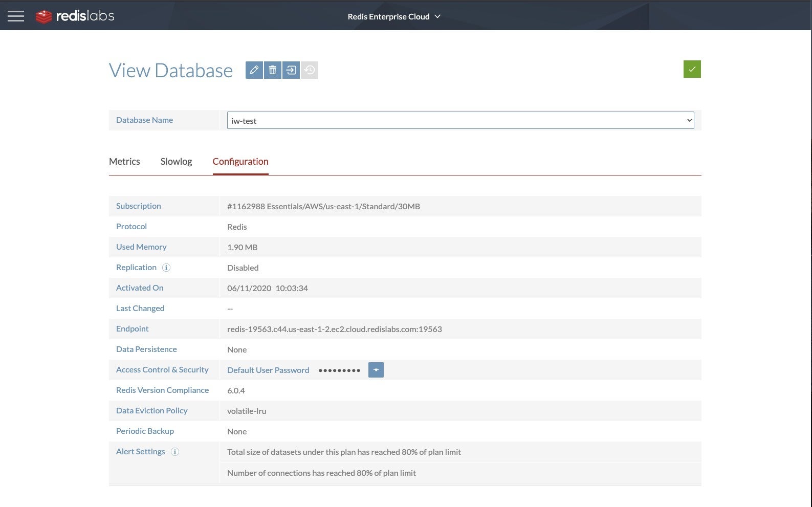
Task: Click the Access Control & Security label
Action: (162, 369)
